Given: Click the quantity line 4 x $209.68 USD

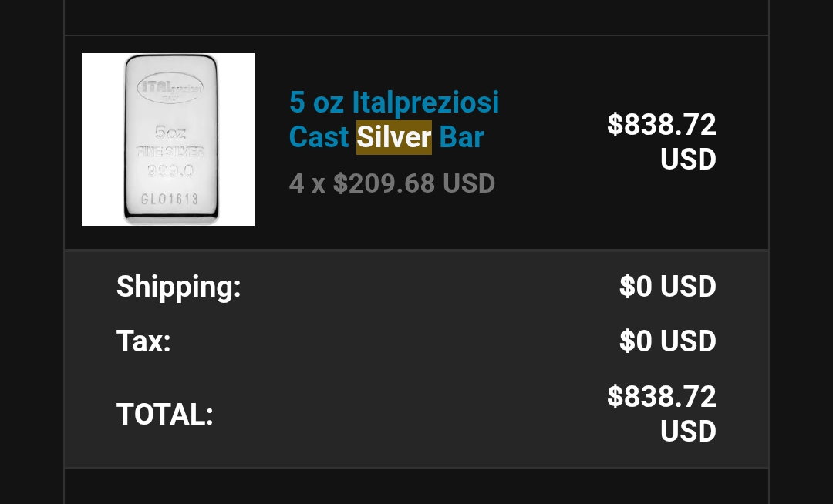Looking at the screenshot, I should 392,183.
